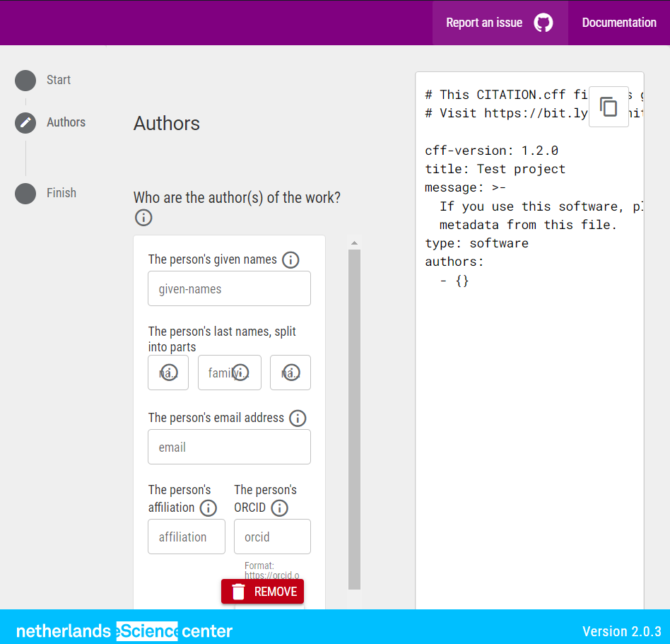Click the netherlands eScience center logo
Viewport: 670px width, 644px height.
click(124, 631)
